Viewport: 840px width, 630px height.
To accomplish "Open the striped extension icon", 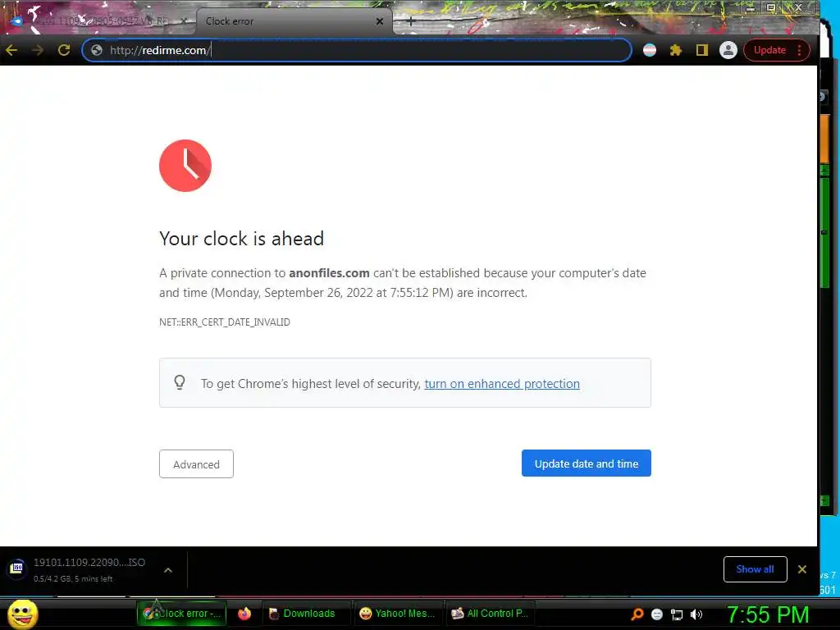I will 650,50.
